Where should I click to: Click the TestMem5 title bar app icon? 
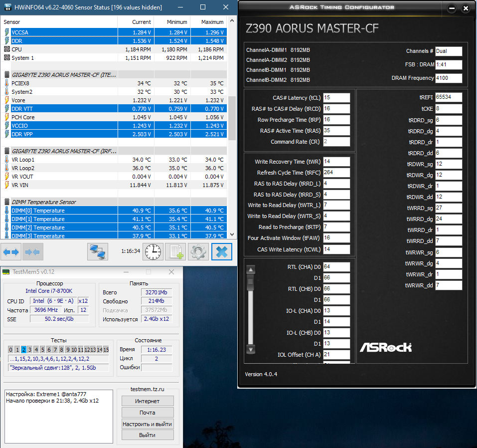coord(6,272)
